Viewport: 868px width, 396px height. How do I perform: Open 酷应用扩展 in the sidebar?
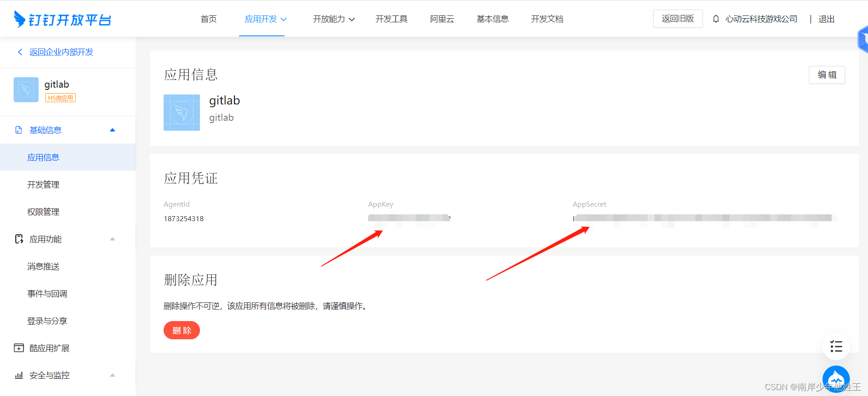tap(50, 348)
